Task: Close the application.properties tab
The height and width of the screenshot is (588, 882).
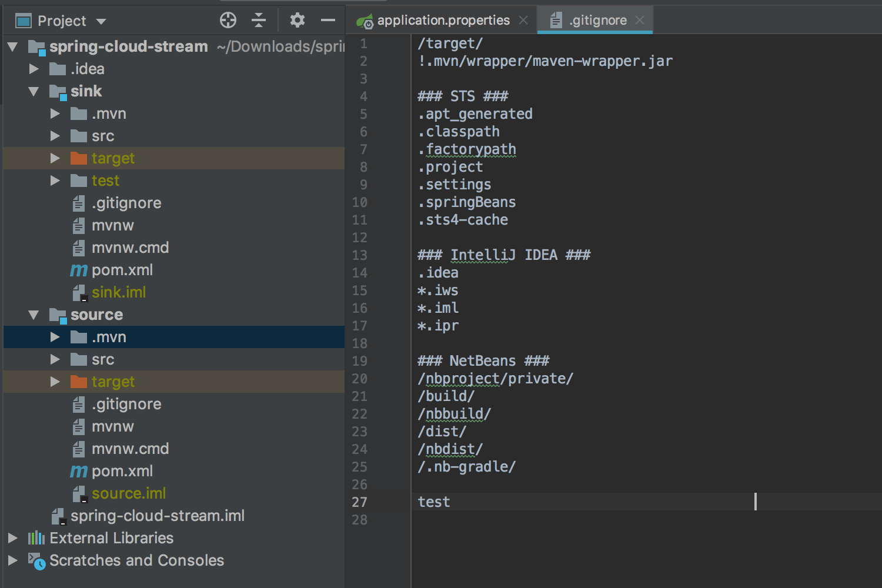Action: click(x=523, y=21)
